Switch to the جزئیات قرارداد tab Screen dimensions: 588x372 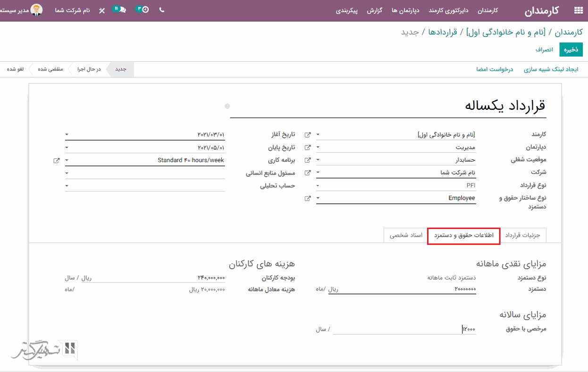pos(522,235)
